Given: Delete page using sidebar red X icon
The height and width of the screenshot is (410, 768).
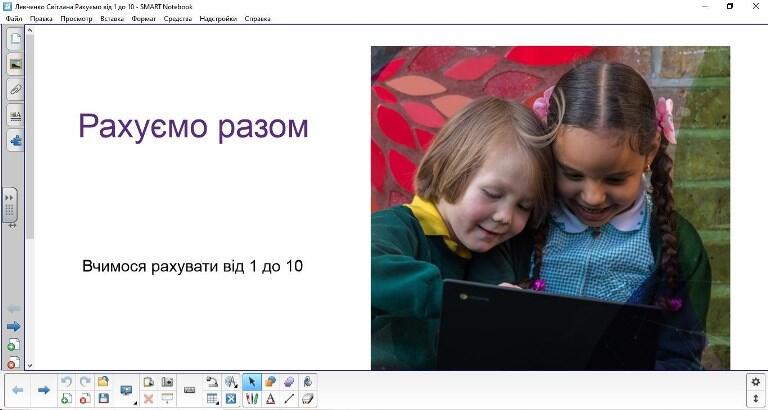Looking at the screenshot, I should tap(13, 363).
